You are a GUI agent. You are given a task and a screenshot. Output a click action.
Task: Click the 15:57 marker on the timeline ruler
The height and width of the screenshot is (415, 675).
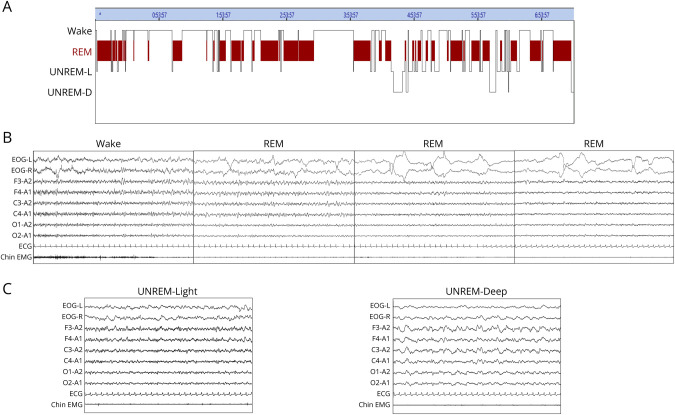[x=222, y=15]
